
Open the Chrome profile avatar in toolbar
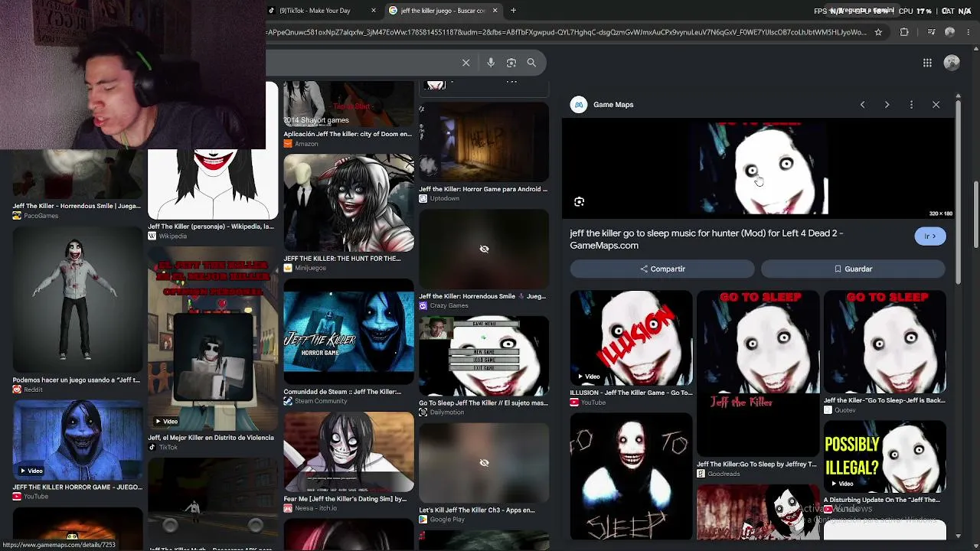tap(950, 32)
